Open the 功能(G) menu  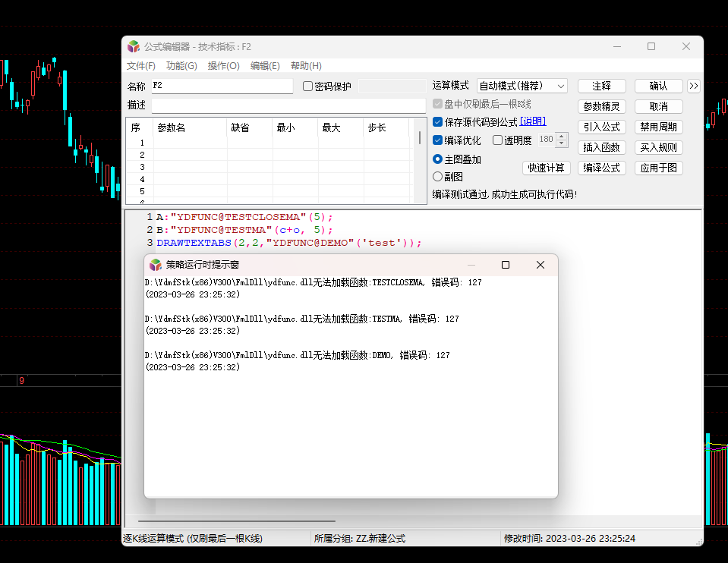pyautogui.click(x=181, y=66)
